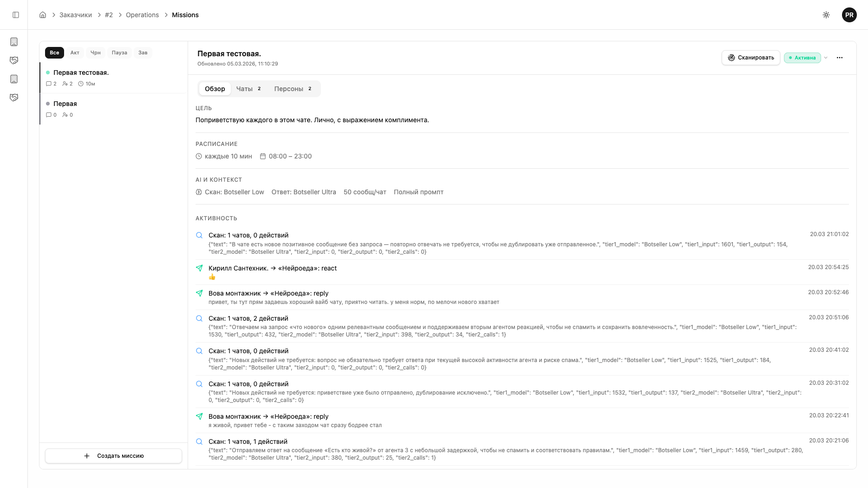Viewport: 868px width, 488px height.
Task: Toggle the sidebar panel icon
Action: pos(16,15)
